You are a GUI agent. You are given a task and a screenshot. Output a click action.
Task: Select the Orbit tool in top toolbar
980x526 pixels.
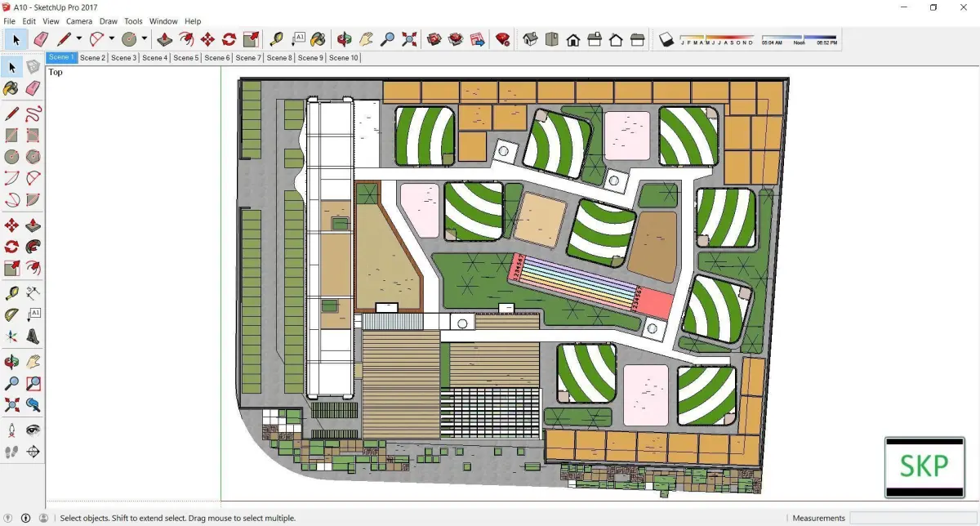coord(345,39)
